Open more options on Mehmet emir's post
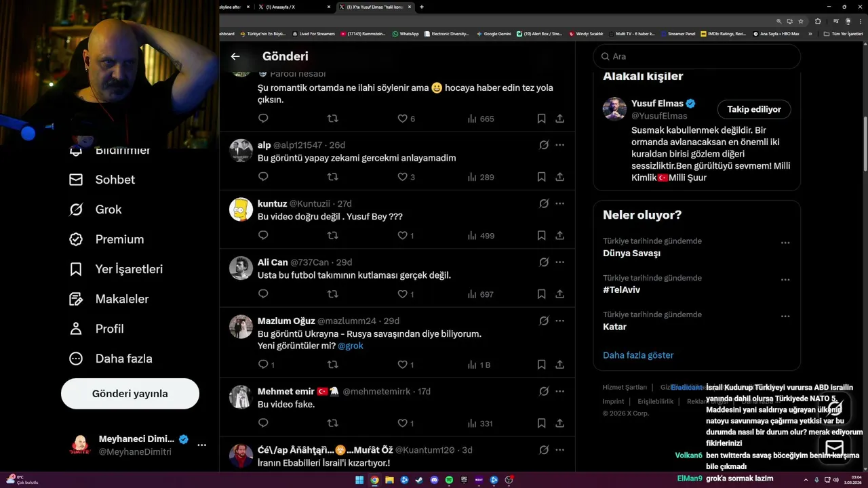The height and width of the screenshot is (488, 868). [560, 391]
